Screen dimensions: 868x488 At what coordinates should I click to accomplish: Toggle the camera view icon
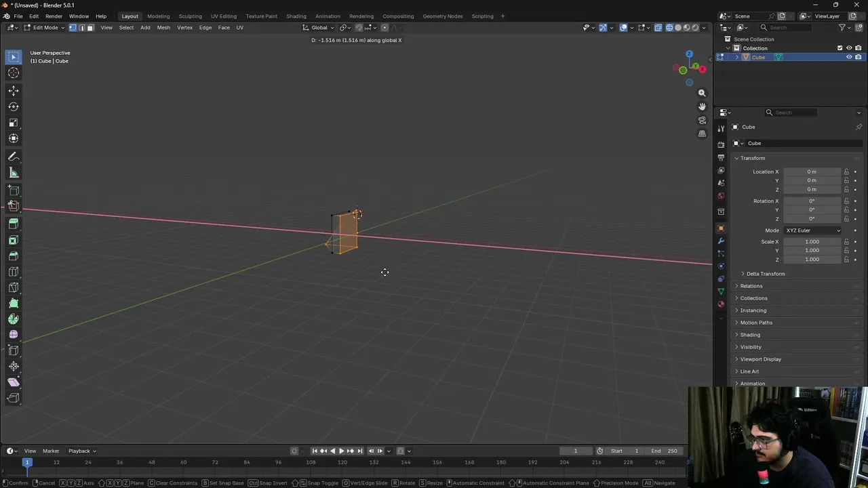[x=702, y=120]
